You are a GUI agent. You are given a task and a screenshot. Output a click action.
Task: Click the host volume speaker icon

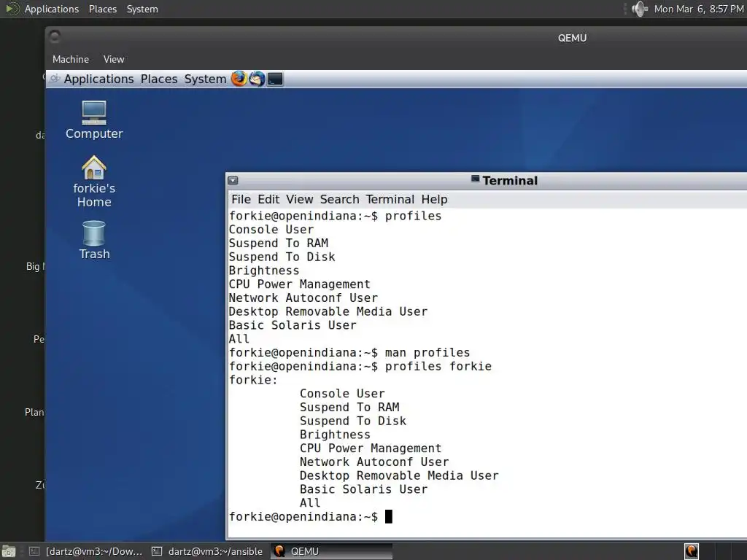[x=639, y=9]
